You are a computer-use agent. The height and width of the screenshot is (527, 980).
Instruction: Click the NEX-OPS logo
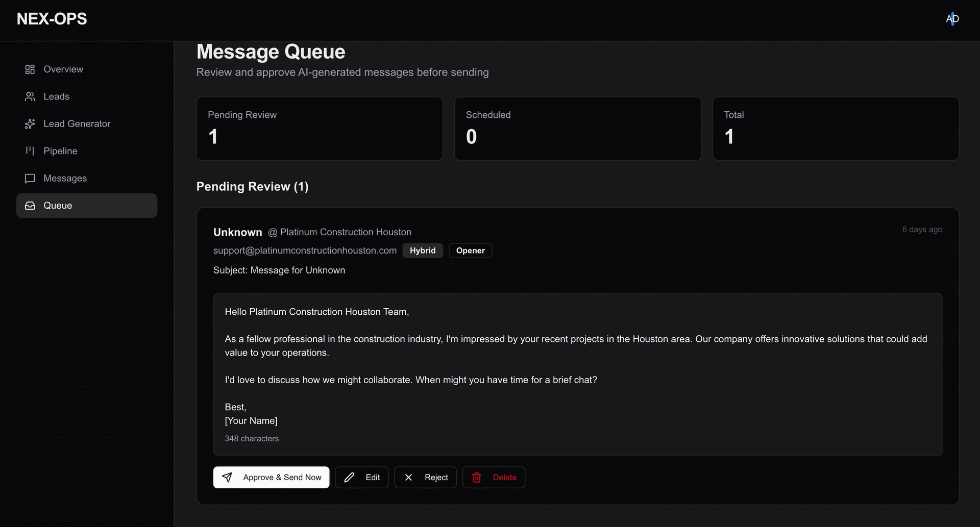pyautogui.click(x=51, y=19)
